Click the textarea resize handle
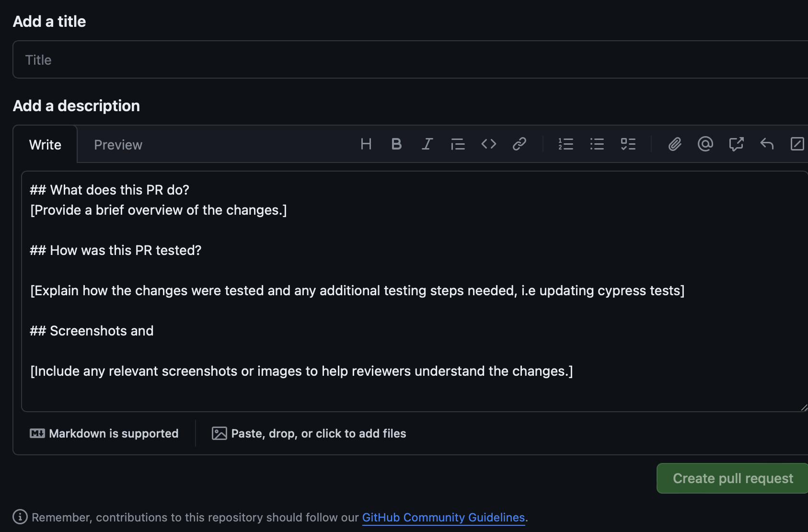Screen dimensions: 808x532 804,407
